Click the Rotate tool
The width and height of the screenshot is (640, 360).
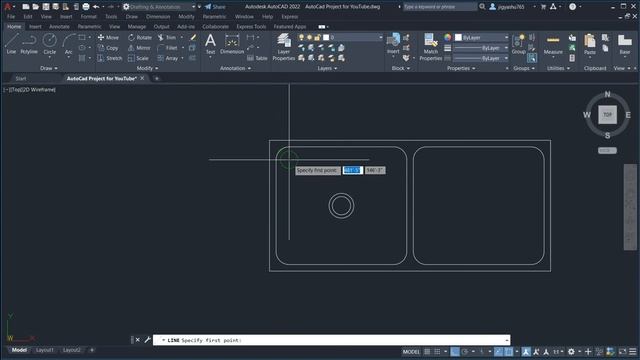coord(140,37)
